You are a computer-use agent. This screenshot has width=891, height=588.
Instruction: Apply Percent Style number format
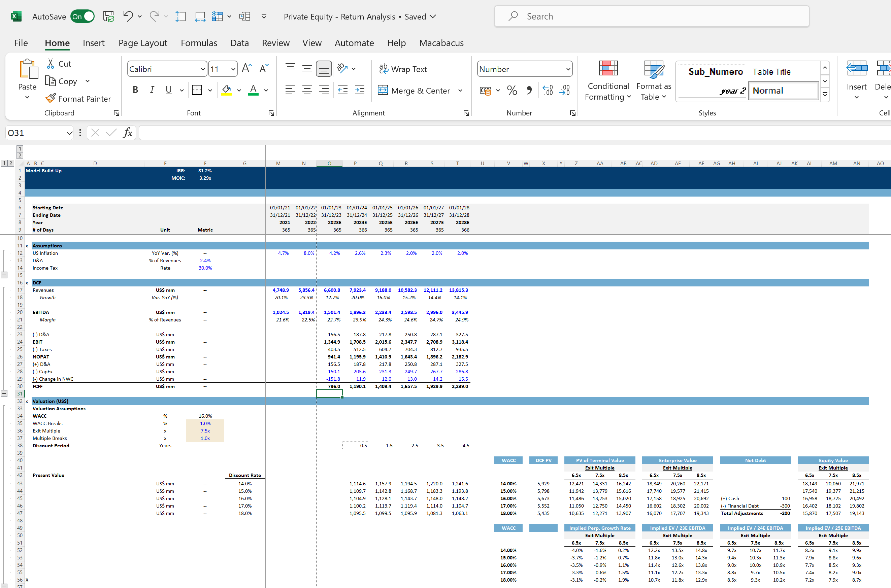pos(512,90)
